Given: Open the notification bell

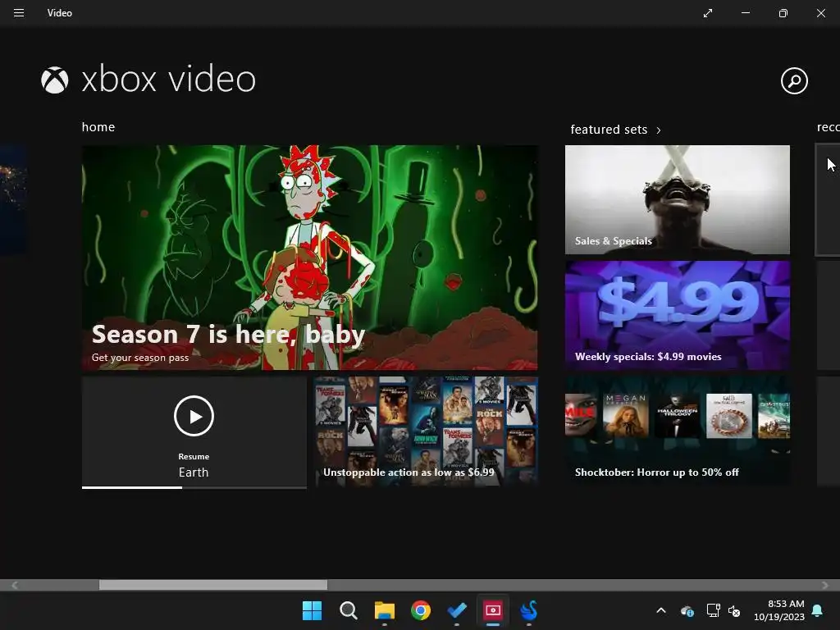Looking at the screenshot, I should [x=818, y=610].
